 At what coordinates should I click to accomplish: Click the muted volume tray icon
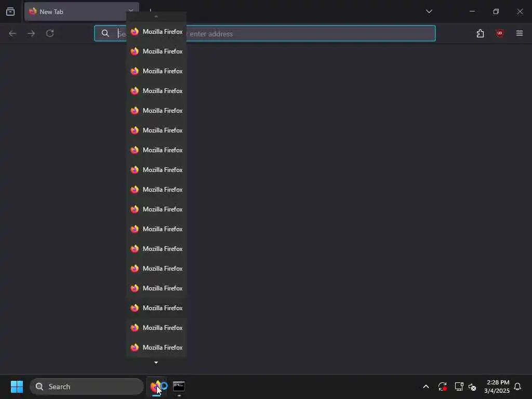472,387
